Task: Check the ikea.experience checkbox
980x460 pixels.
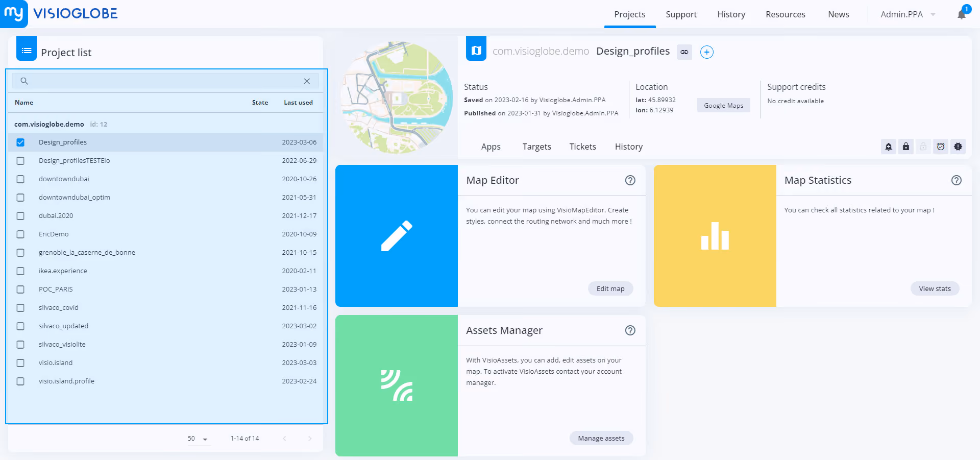Action: click(20, 271)
